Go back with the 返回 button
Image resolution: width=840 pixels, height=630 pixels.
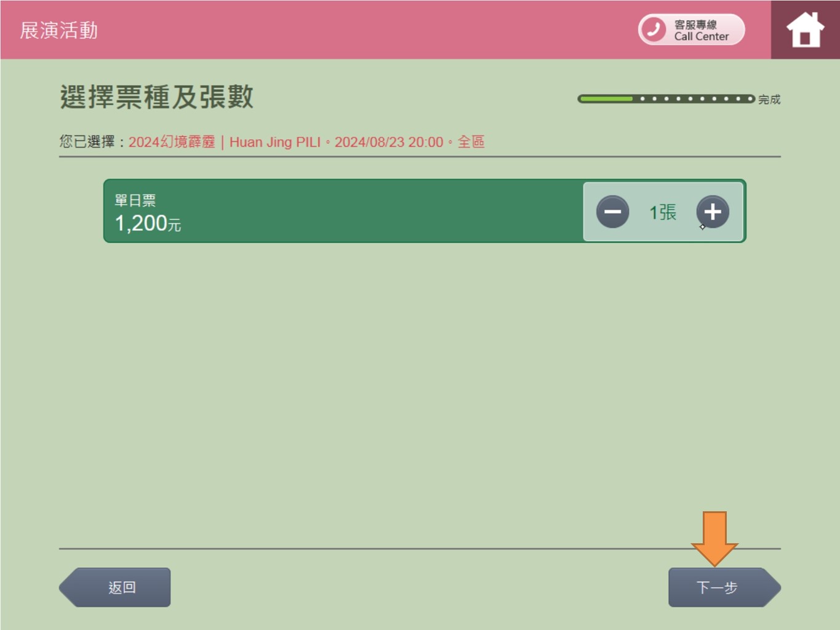click(115, 588)
